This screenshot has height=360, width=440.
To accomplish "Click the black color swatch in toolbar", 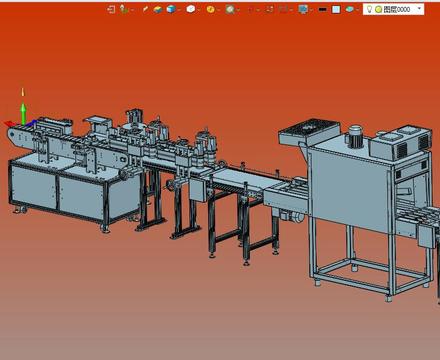I will 322,9.
